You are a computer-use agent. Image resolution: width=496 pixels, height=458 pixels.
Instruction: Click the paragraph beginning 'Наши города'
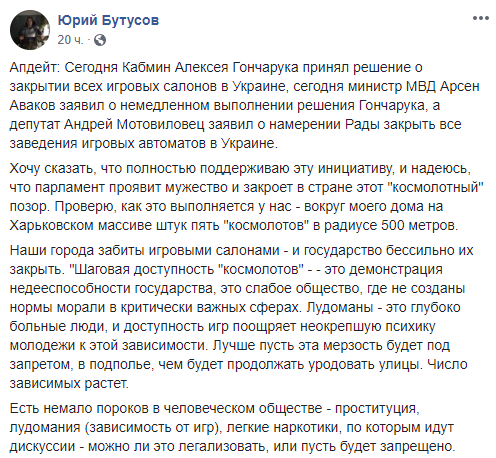(x=242, y=317)
